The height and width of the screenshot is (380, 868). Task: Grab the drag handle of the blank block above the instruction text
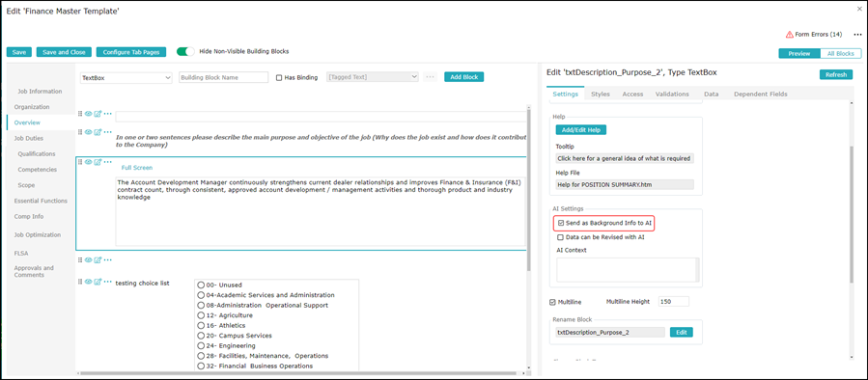point(80,114)
